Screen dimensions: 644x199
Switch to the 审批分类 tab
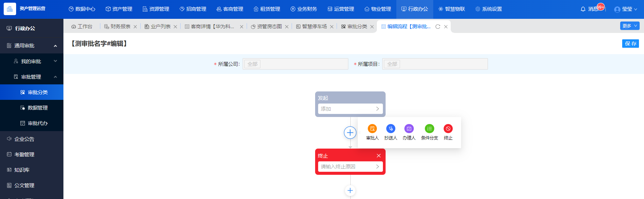coord(354,27)
